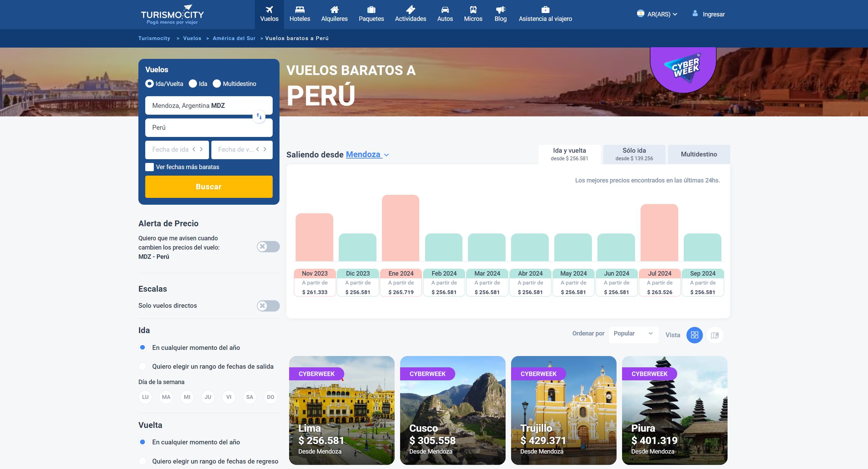
Task: Open Asistencia al viajero medical kit section
Action: pos(545,14)
